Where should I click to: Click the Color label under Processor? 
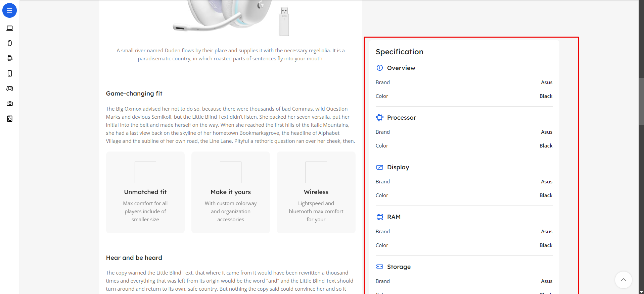[382, 146]
